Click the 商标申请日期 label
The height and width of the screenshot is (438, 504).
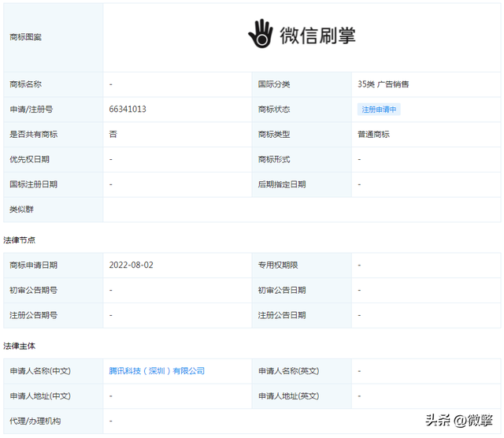coord(34,265)
